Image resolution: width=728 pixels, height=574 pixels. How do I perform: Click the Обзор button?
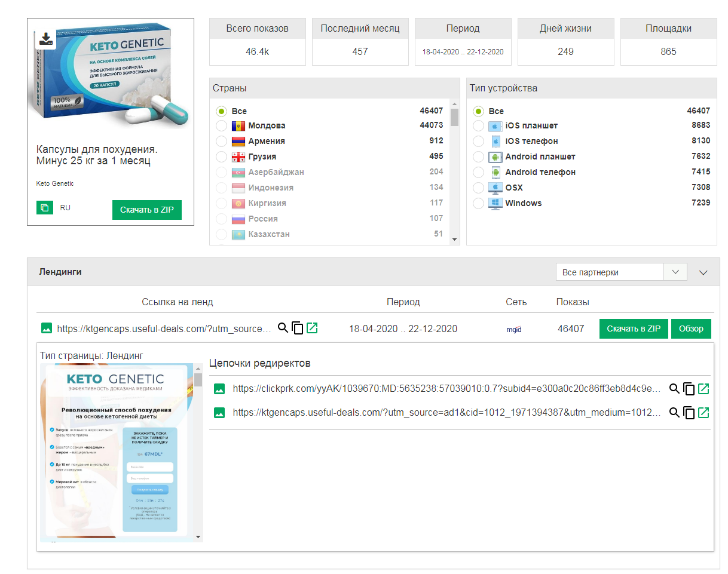(x=692, y=329)
